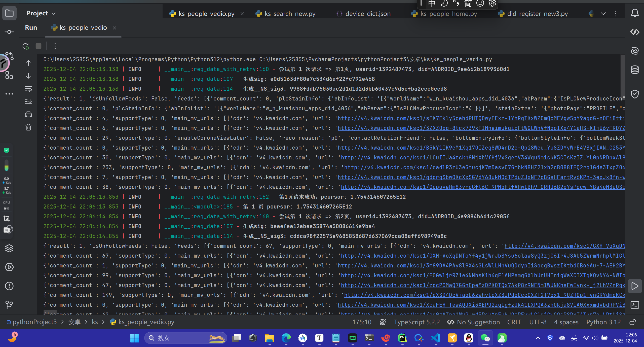Toggle soft-wrap in Run console
The width and height of the screenshot is (644, 347).
[x=28, y=89]
